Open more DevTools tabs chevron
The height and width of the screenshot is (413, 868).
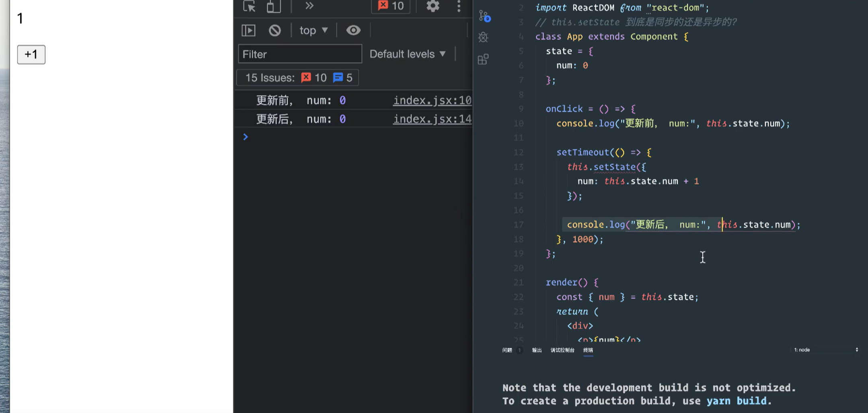click(309, 6)
